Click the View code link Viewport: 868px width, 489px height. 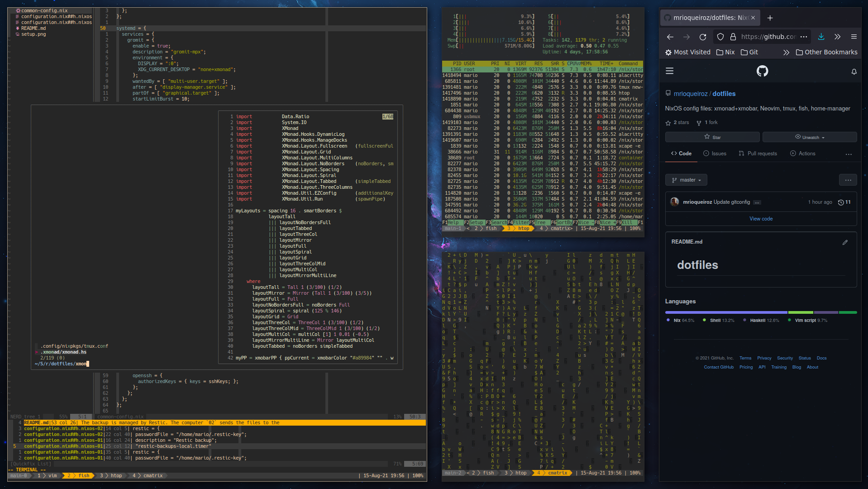pos(761,219)
